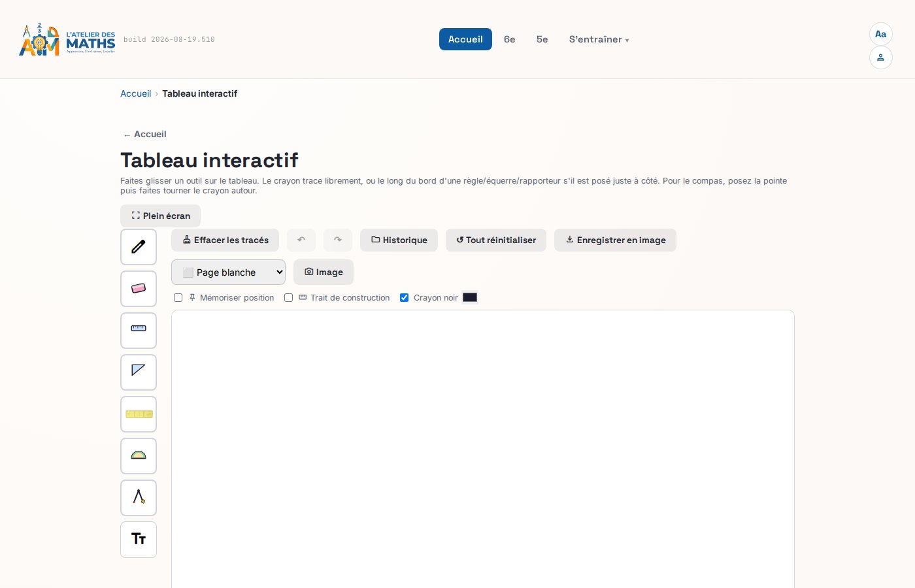Viewport: 915px width, 588px height.
Task: Open the user account icon
Action: pos(881,57)
